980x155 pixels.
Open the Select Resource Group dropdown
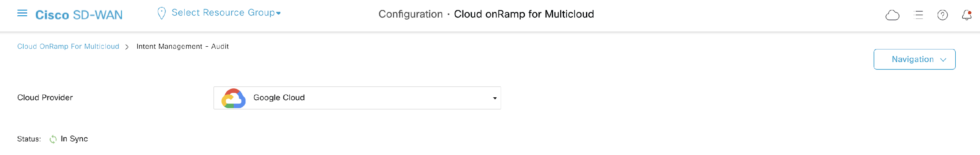226,13
